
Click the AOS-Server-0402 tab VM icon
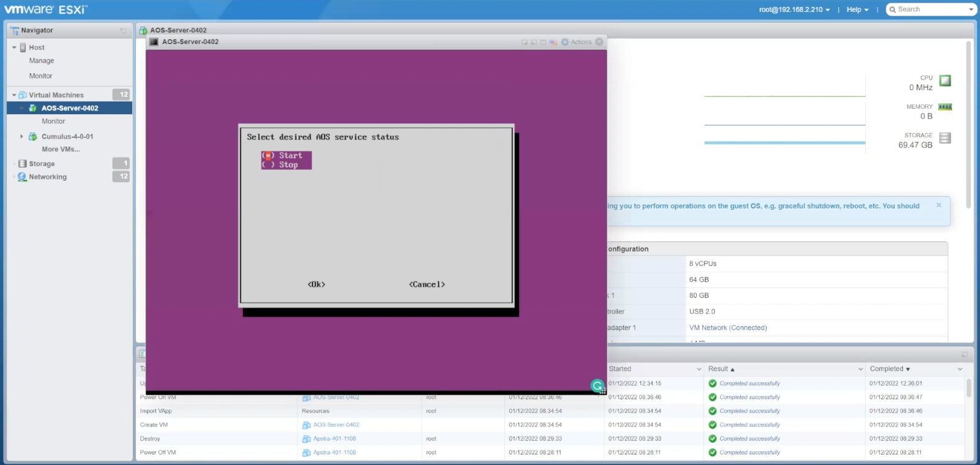click(x=143, y=30)
